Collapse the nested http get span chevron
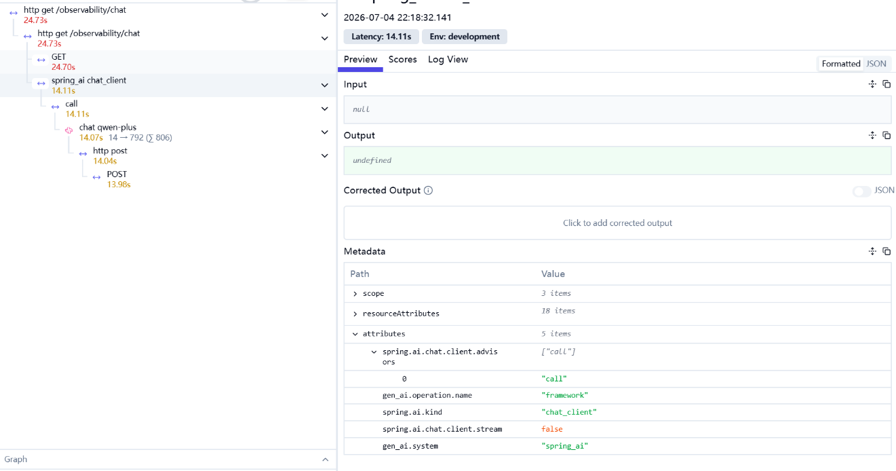 click(325, 38)
